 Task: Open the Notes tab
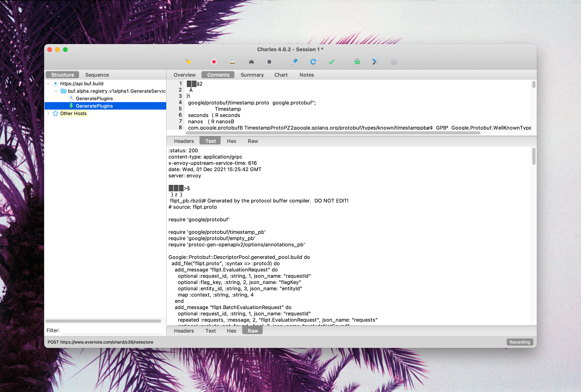tap(307, 75)
